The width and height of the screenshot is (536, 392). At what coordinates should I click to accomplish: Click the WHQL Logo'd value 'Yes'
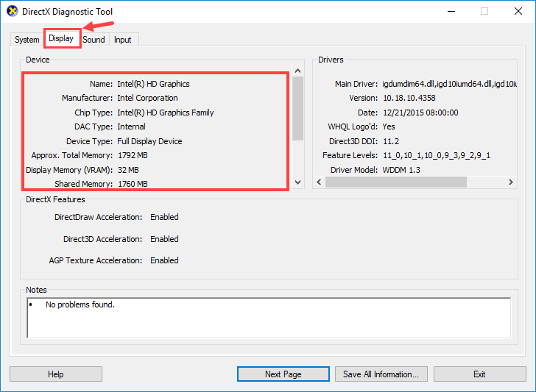[x=389, y=126]
